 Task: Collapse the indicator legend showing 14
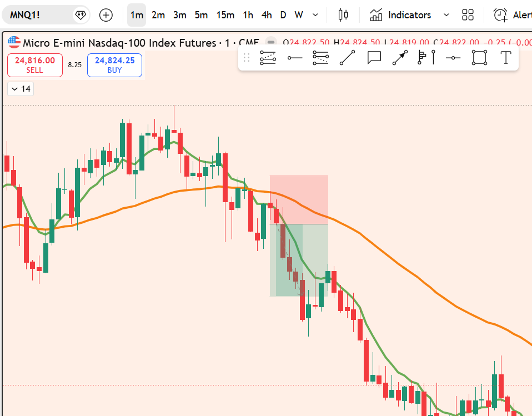[x=20, y=89]
